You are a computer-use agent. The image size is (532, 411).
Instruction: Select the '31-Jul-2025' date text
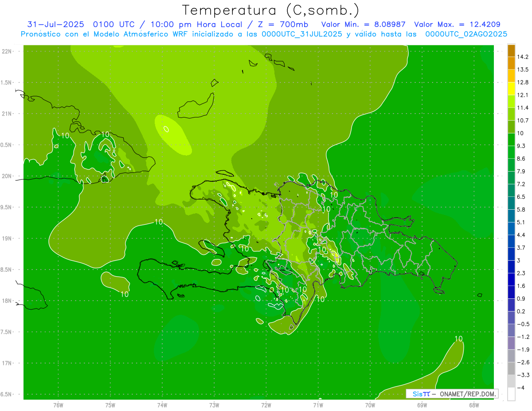pos(55,24)
